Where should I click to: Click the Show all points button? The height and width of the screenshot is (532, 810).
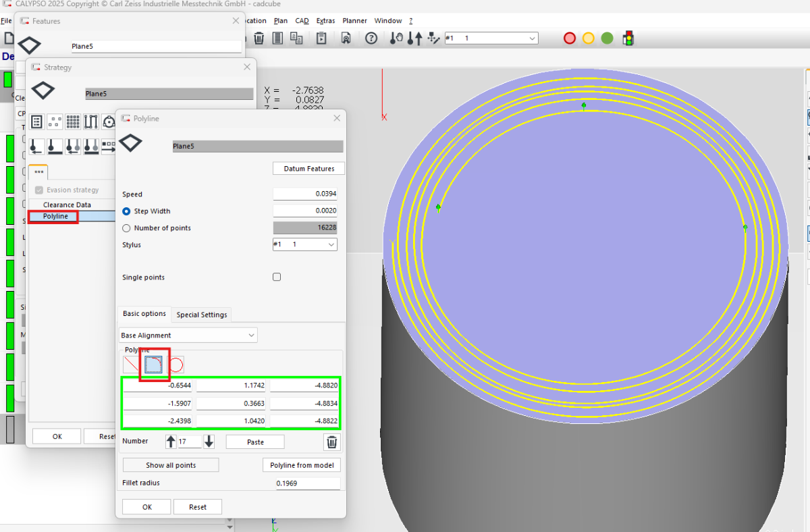click(171, 465)
